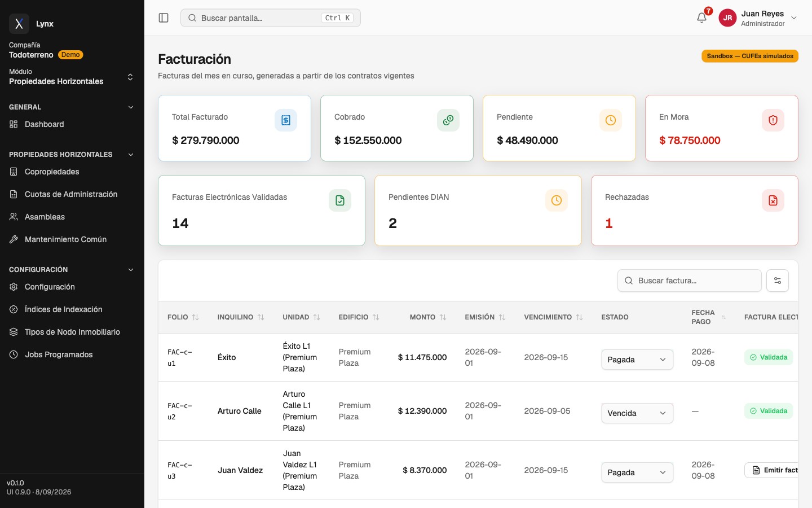812x508 pixels.
Task: Open Mantenimiento Común
Action: [72, 239]
